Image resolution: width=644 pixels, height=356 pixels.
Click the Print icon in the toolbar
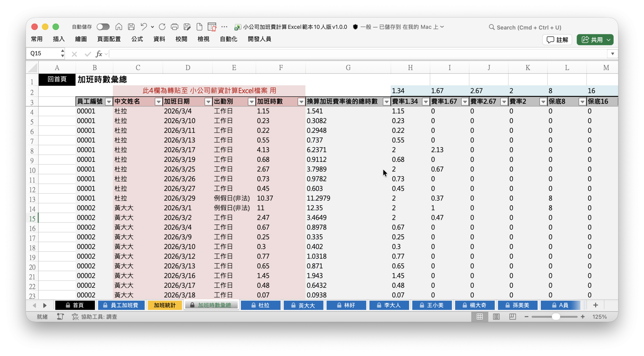(174, 27)
